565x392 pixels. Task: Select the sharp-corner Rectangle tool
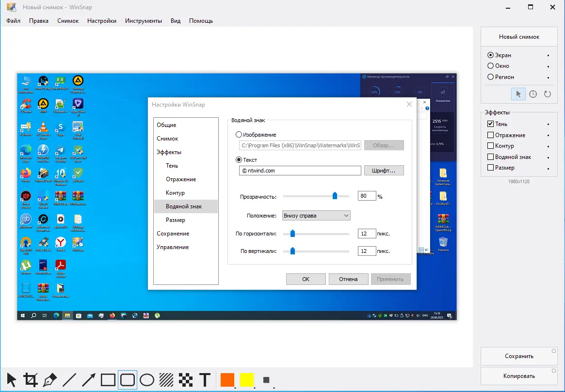tap(108, 380)
